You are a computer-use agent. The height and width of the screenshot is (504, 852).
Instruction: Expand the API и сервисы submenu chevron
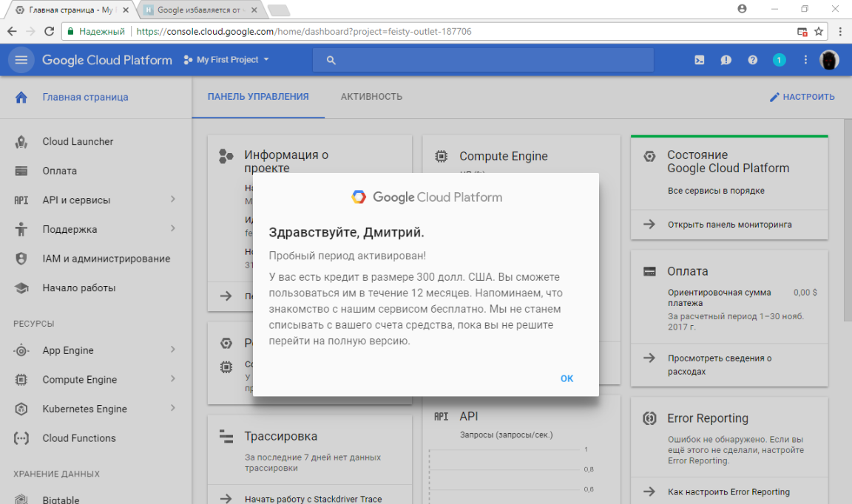pos(173,200)
